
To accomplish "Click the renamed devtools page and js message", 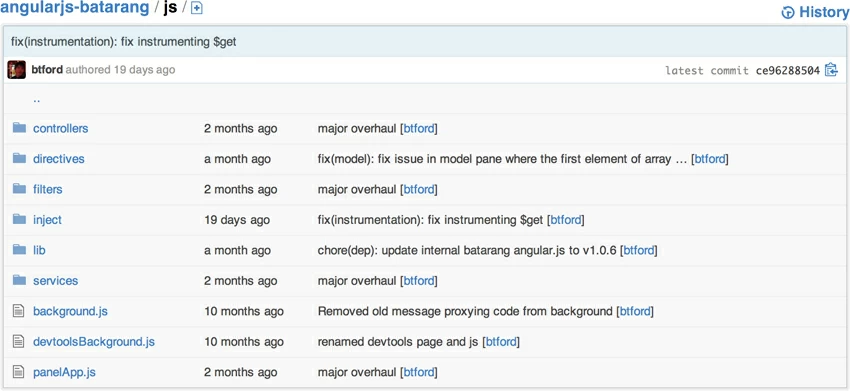I will pyautogui.click(x=398, y=342).
